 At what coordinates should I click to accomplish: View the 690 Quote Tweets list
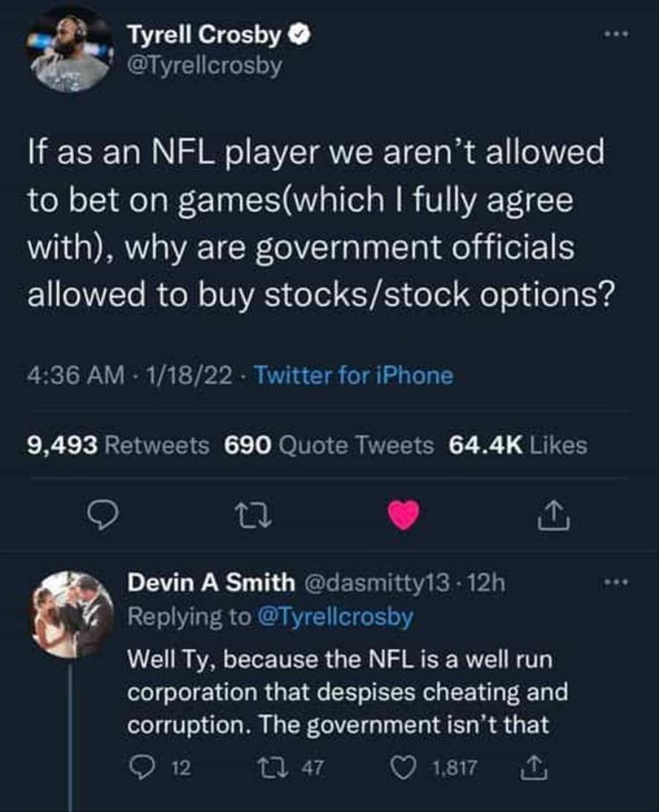328,445
